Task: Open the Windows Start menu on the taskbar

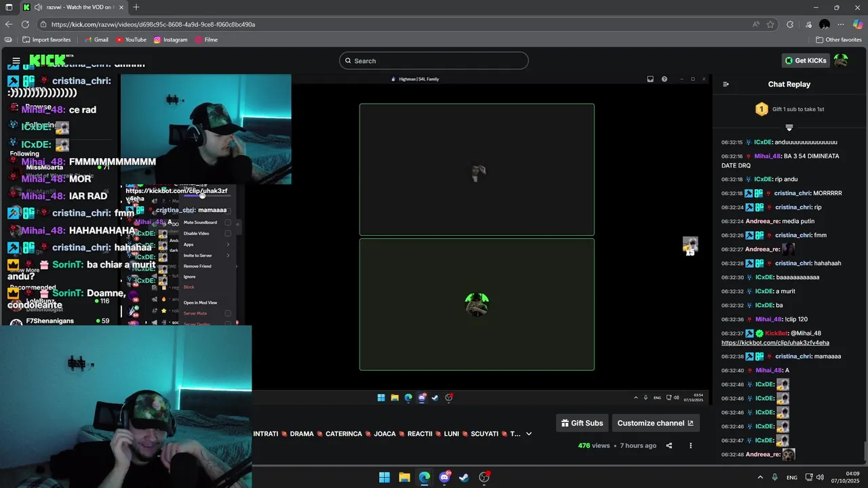Action: 384,477
